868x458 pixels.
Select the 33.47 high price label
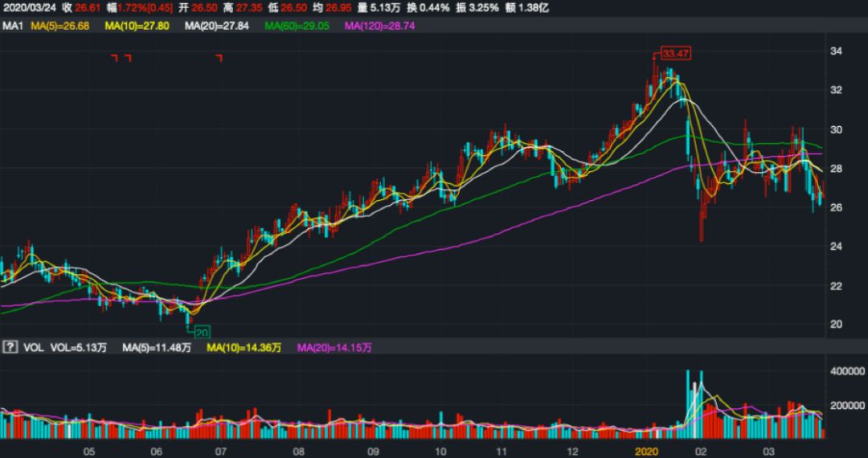pos(675,54)
